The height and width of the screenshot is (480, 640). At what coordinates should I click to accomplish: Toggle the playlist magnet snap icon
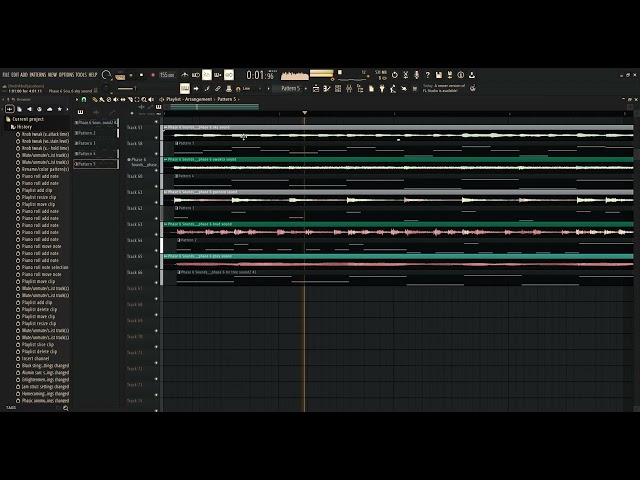tap(84, 99)
